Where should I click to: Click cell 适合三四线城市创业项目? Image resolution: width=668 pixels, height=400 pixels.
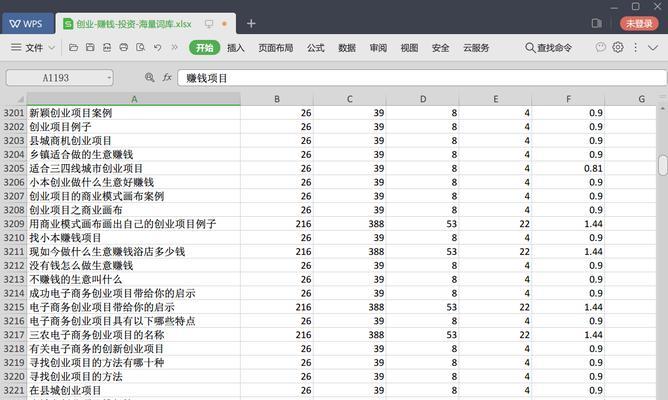(x=134, y=168)
